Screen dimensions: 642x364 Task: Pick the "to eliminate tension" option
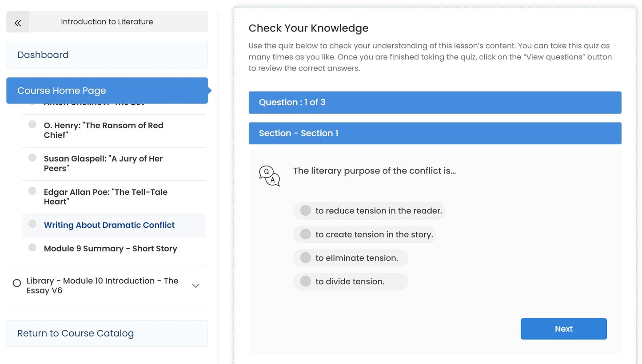click(305, 258)
